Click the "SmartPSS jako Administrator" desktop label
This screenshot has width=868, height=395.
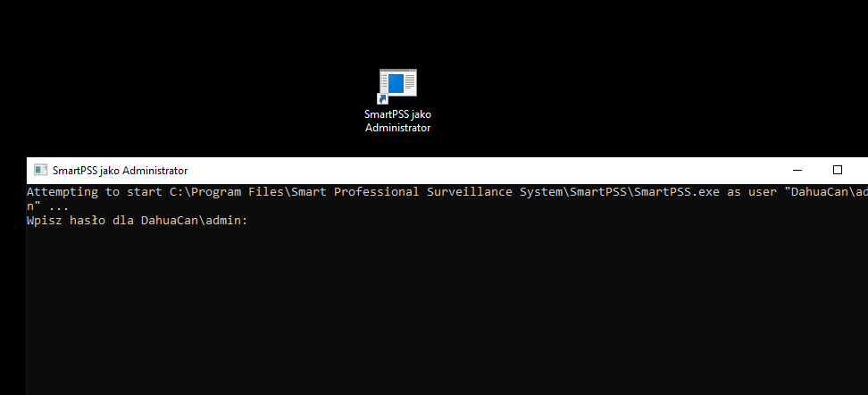(x=397, y=121)
